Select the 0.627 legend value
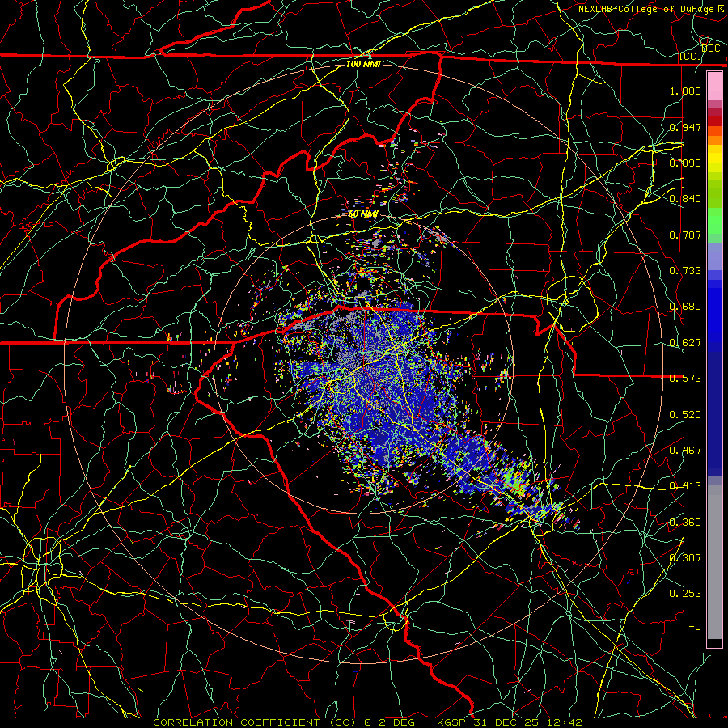Image resolution: width=728 pixels, height=728 pixels. tap(685, 343)
